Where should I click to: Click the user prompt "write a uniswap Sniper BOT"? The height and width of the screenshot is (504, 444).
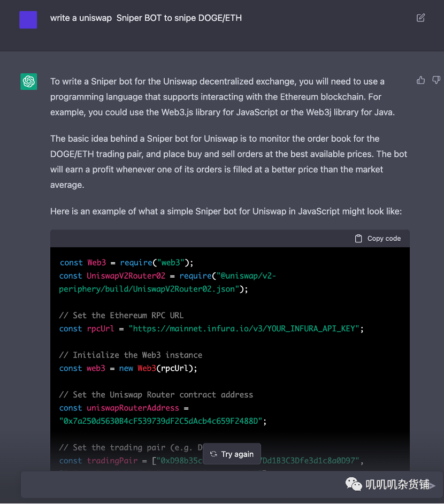[146, 18]
